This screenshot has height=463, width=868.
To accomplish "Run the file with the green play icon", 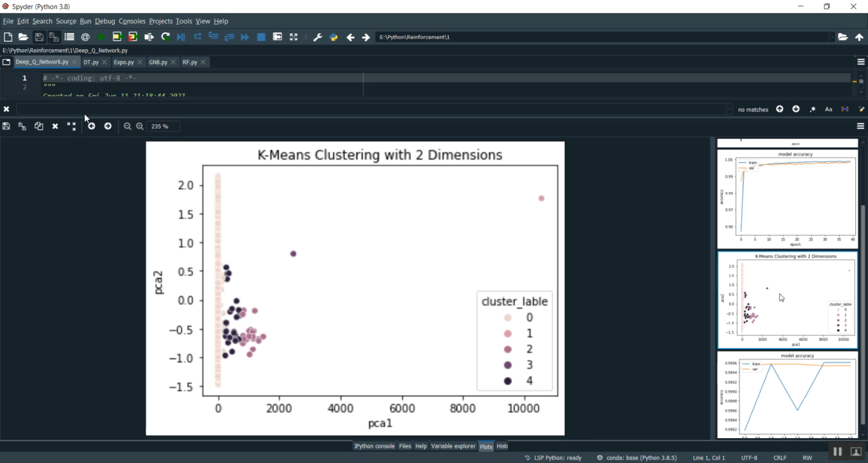I will [x=101, y=37].
